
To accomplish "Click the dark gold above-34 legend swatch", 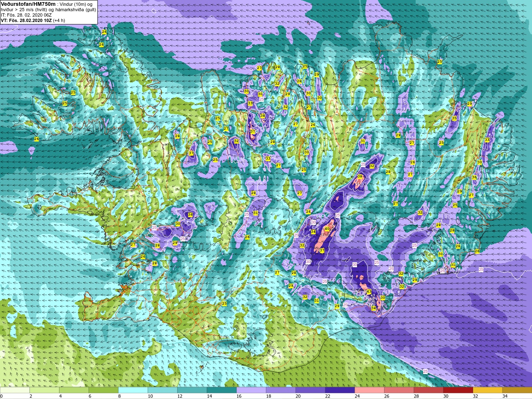I will [x=517, y=390].
